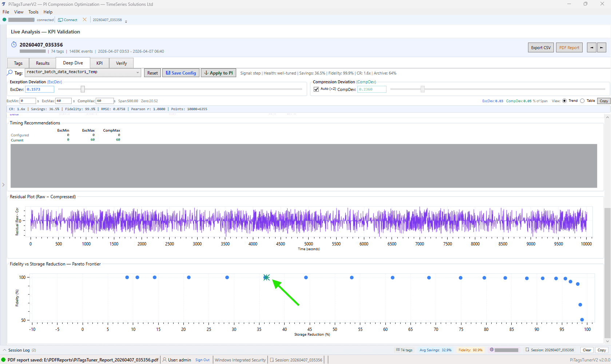Open the Tools menu
Viewport: 611px width, 364px height.
[33, 12]
